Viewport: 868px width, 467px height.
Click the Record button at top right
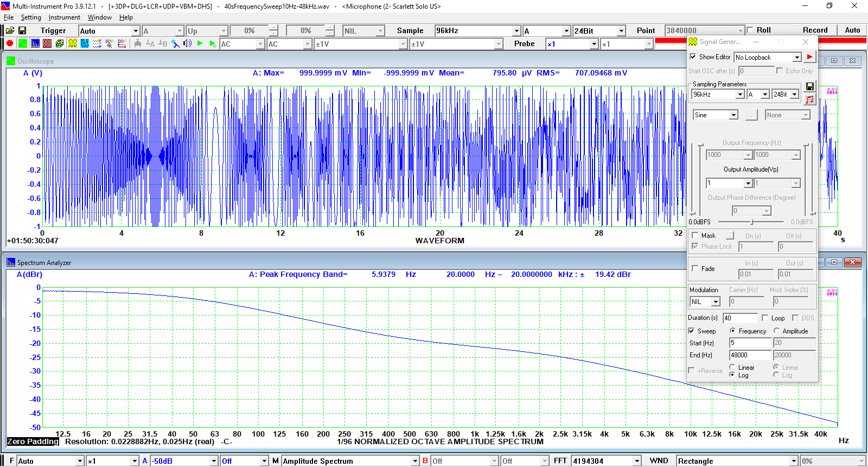(x=815, y=30)
